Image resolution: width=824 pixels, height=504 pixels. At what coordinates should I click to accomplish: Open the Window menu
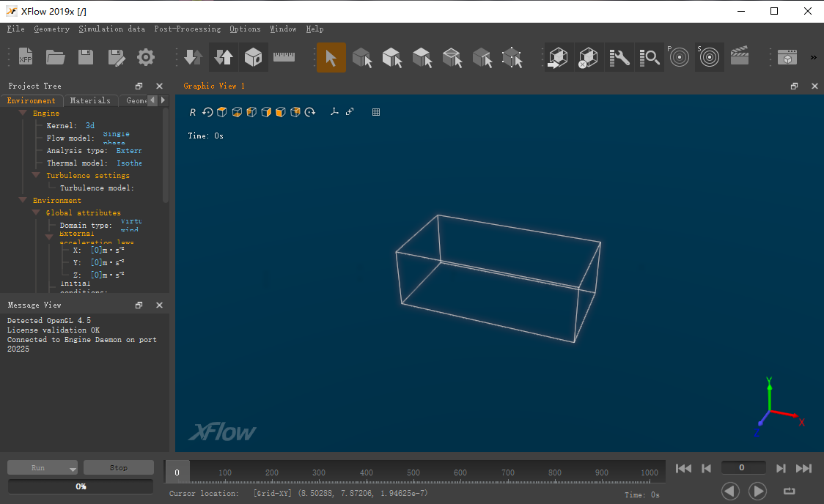pos(283,29)
